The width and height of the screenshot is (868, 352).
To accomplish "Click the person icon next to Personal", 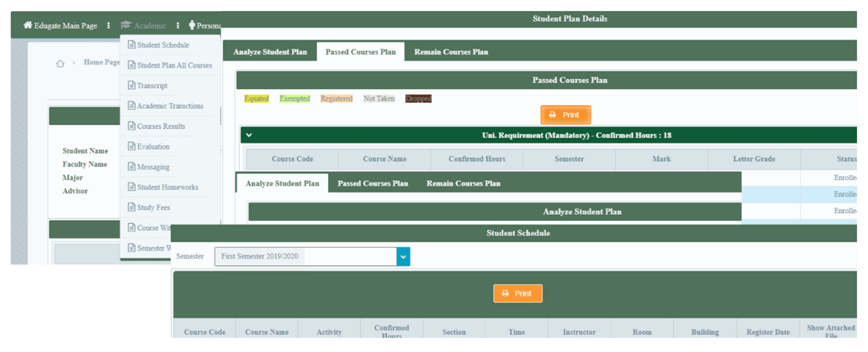I will [x=192, y=25].
